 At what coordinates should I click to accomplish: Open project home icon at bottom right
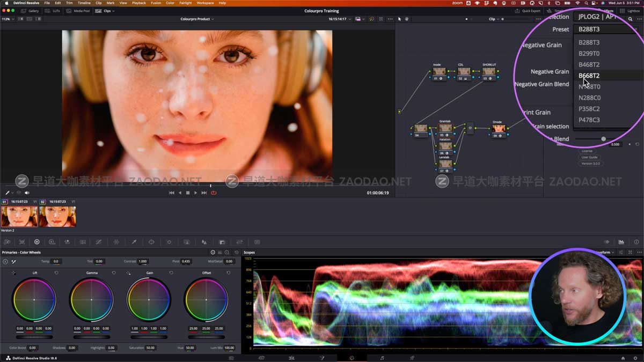623,358
